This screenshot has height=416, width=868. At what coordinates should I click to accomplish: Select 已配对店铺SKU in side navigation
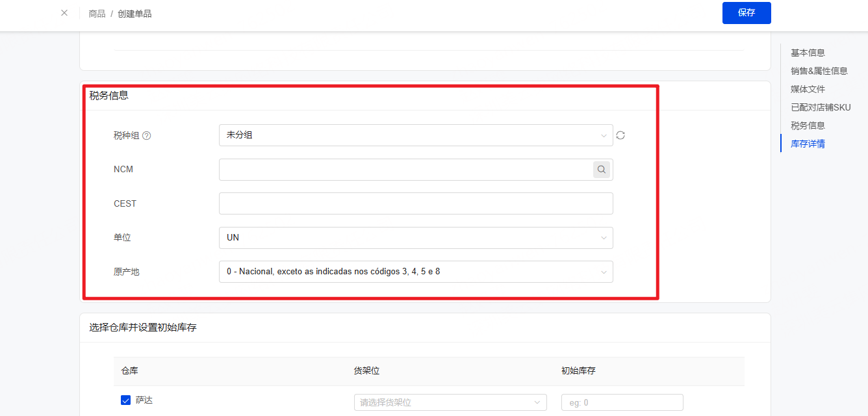(820, 107)
